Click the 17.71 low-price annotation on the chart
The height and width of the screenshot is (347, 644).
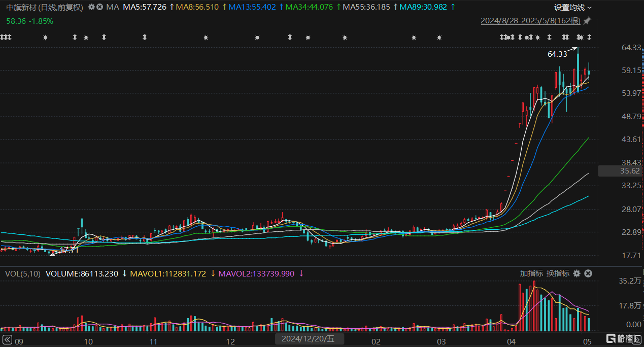click(x=70, y=250)
